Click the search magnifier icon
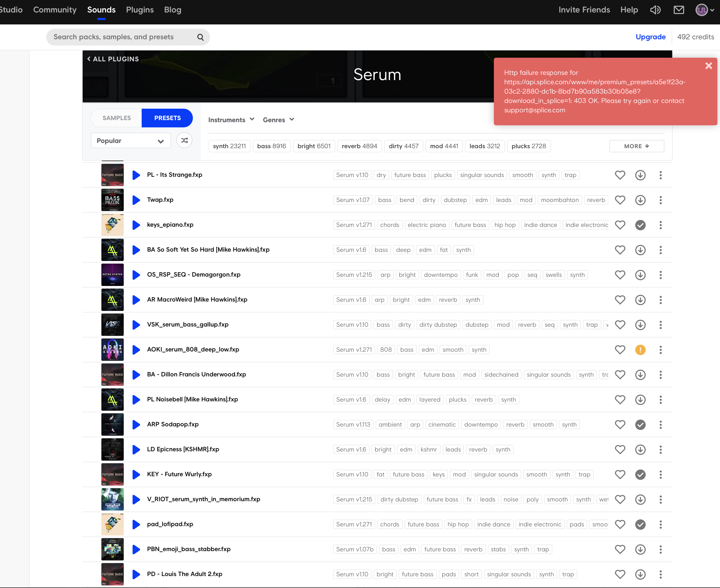The width and height of the screenshot is (720, 588). 200,37
